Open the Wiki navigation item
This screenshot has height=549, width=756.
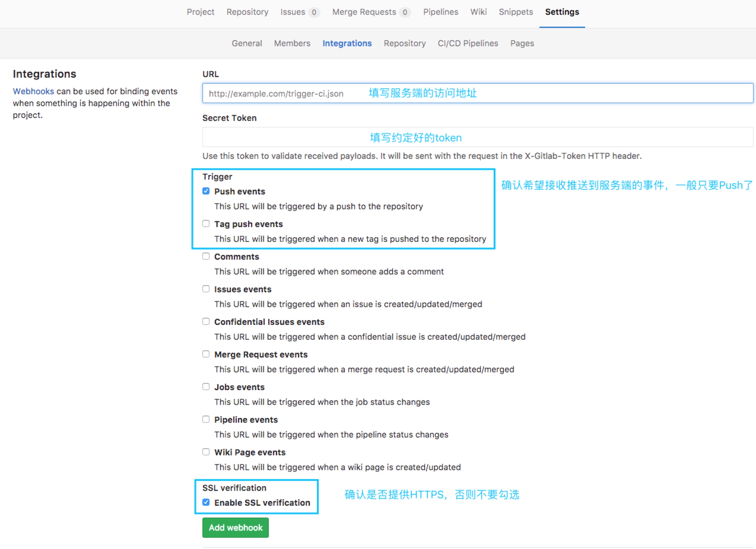pyautogui.click(x=478, y=12)
